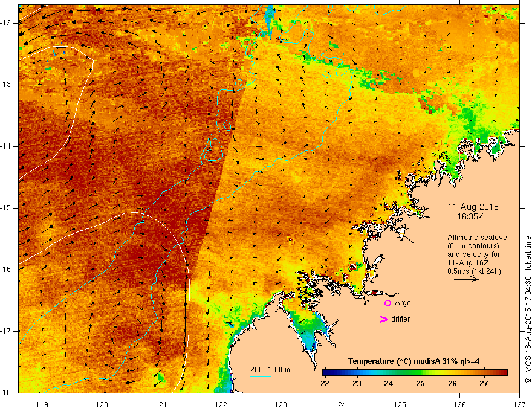Click longitude axis label 126
Screen dimensions: 532x411
[x=459, y=404]
